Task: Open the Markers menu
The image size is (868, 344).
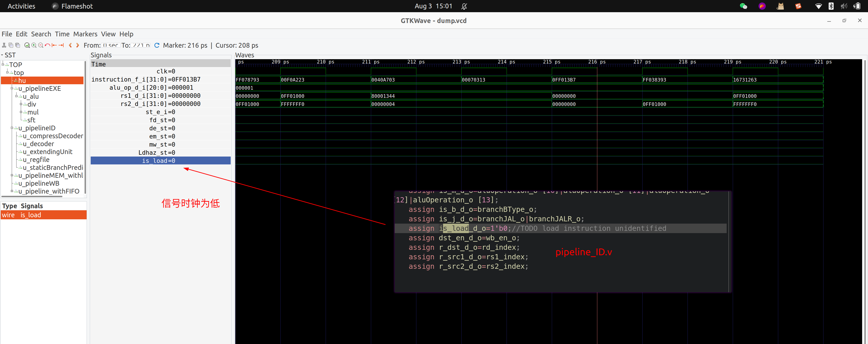Action: point(85,34)
